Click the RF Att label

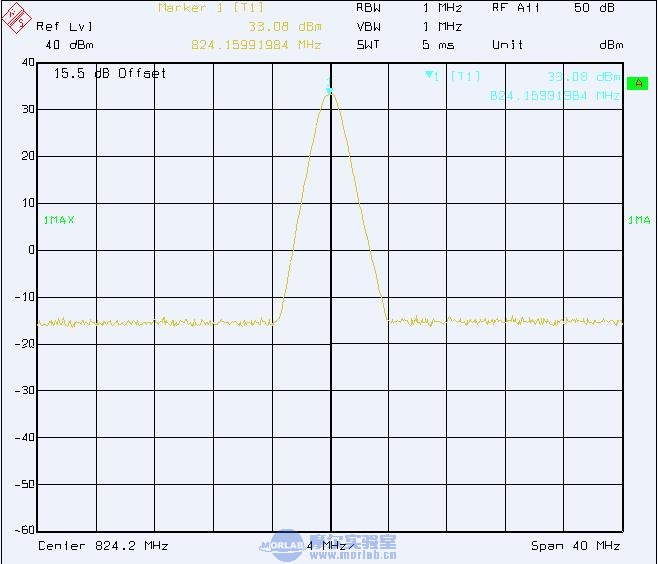point(516,8)
